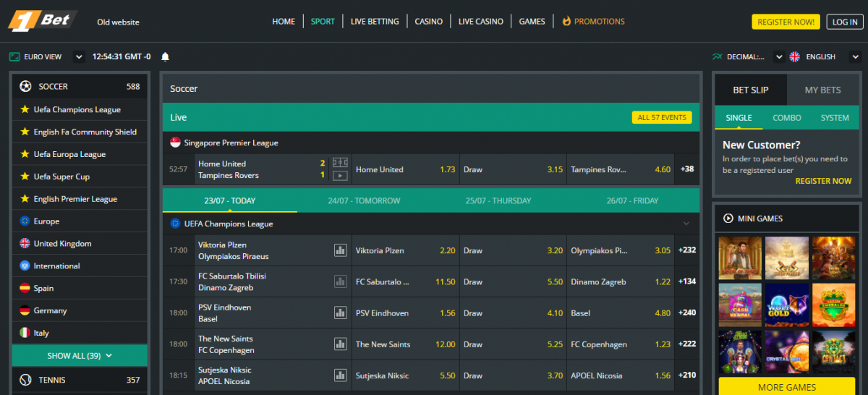Click the Spain flag icon
This screenshot has height=395, width=868.
(25, 288)
